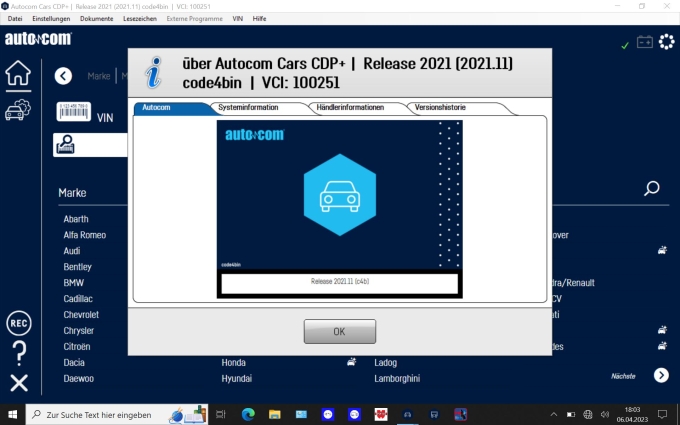Click the dotted circle spinner icon
Image resolution: width=680 pixels, height=425 pixels.
tap(667, 42)
